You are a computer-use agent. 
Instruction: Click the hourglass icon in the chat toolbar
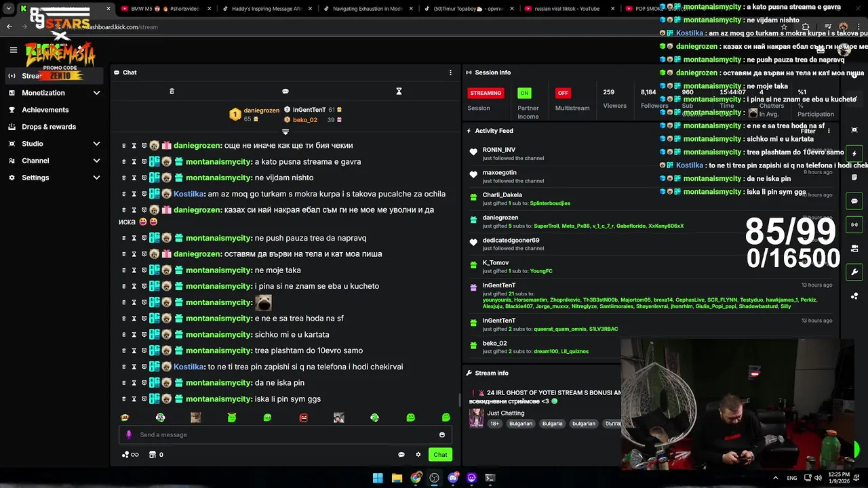[x=399, y=91]
